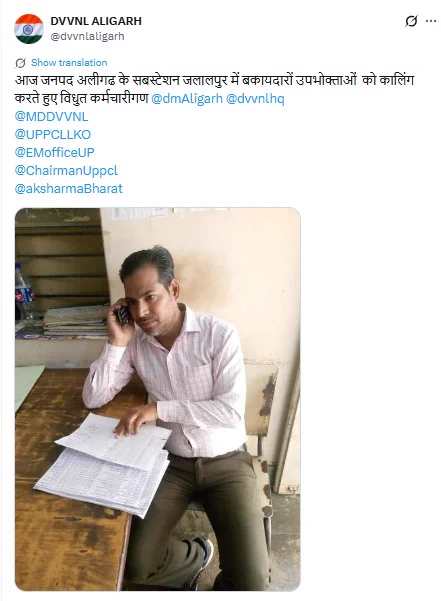
Task: Select the @ChairmanUppcl mention
Action: pos(66,171)
